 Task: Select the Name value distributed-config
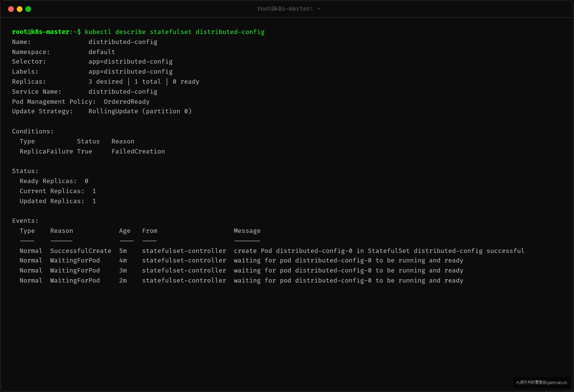point(123,42)
